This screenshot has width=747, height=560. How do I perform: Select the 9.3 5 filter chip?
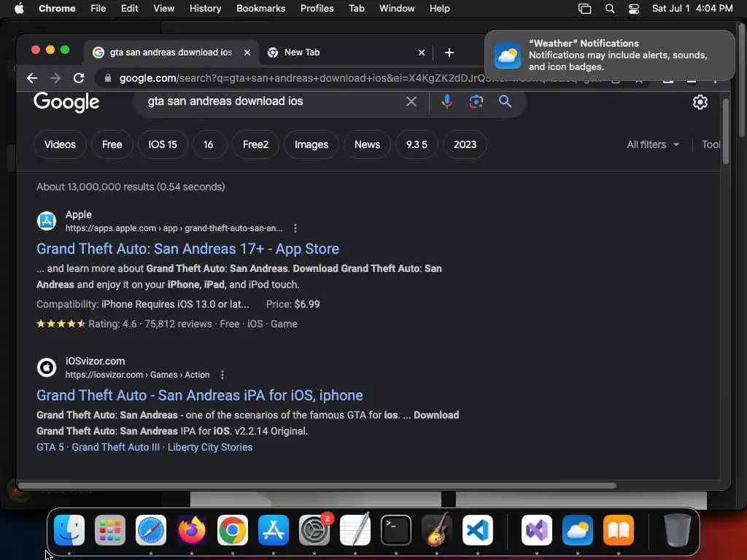click(417, 145)
